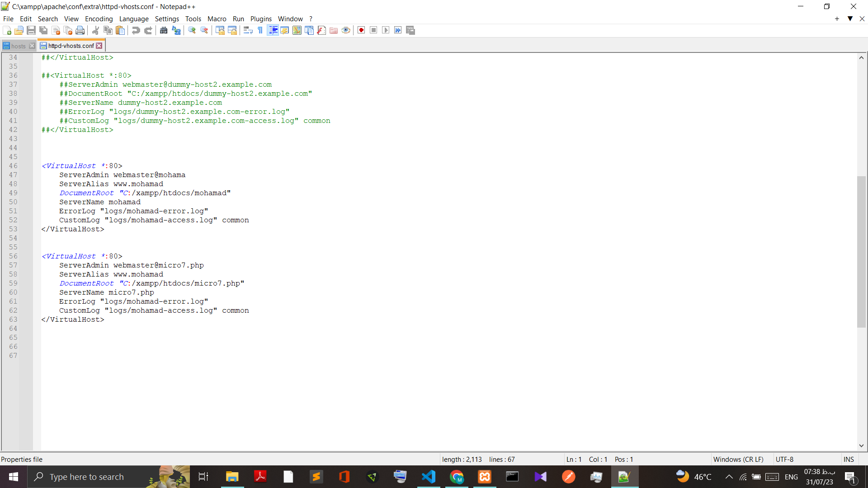Click the Windows (CR LF) status field
The width and height of the screenshot is (868, 488).
738,459
